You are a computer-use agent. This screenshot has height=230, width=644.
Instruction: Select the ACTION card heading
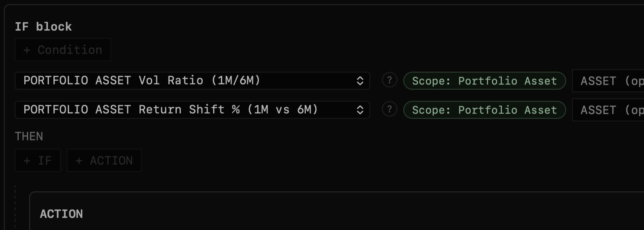(61, 214)
